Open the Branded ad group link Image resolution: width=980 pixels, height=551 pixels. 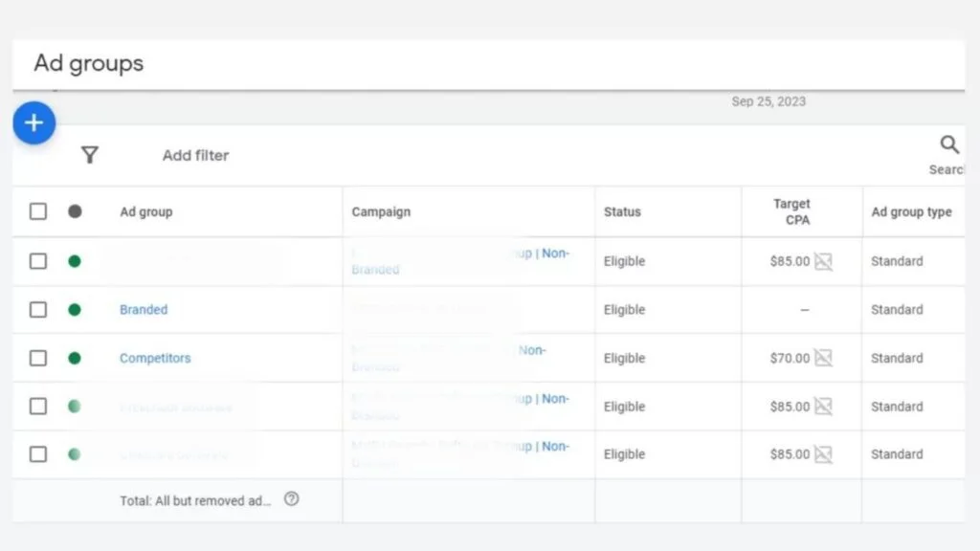point(144,309)
